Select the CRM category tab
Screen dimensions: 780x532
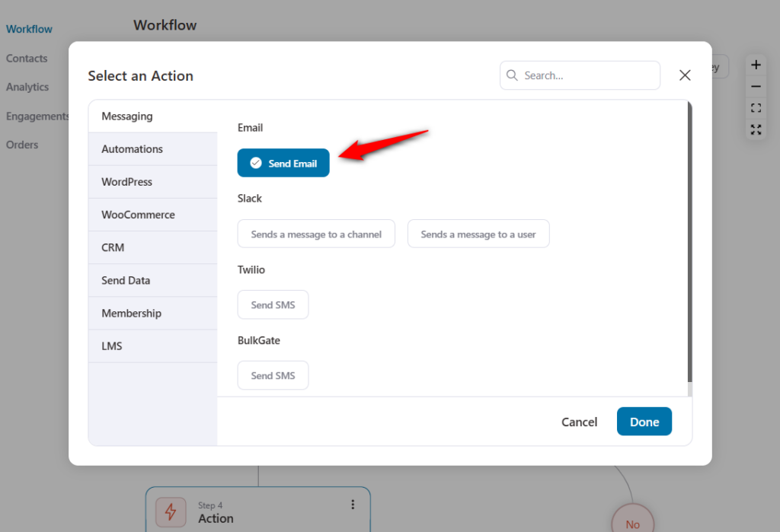(x=152, y=247)
